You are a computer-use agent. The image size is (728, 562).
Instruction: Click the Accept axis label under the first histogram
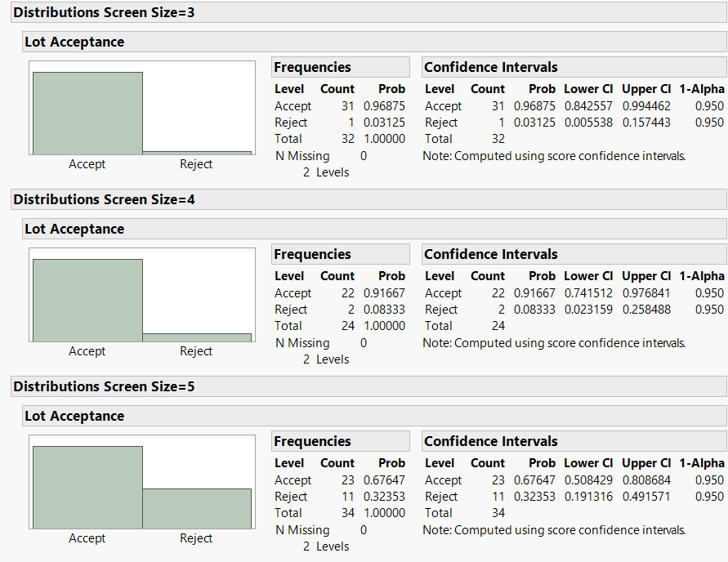point(87,164)
